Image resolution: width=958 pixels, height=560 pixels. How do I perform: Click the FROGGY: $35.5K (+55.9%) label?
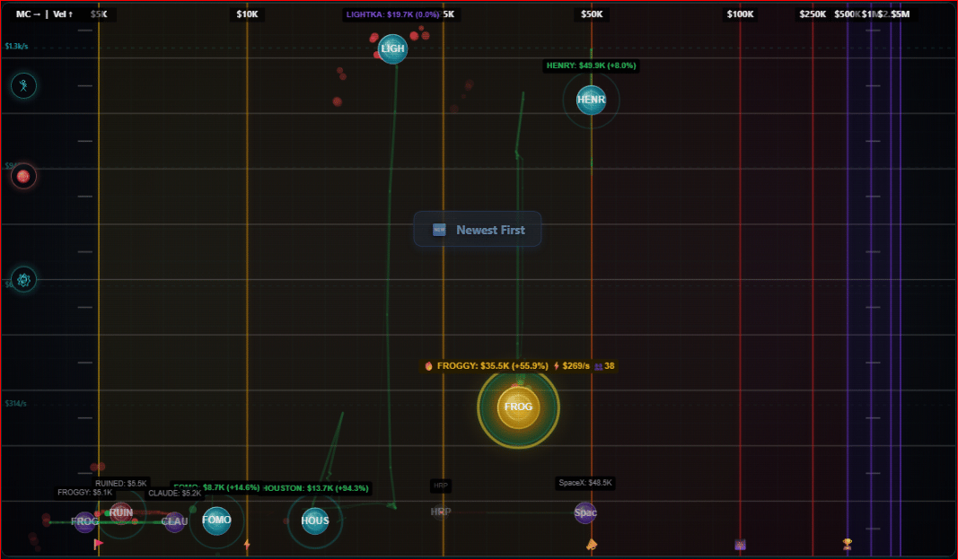tap(492, 366)
